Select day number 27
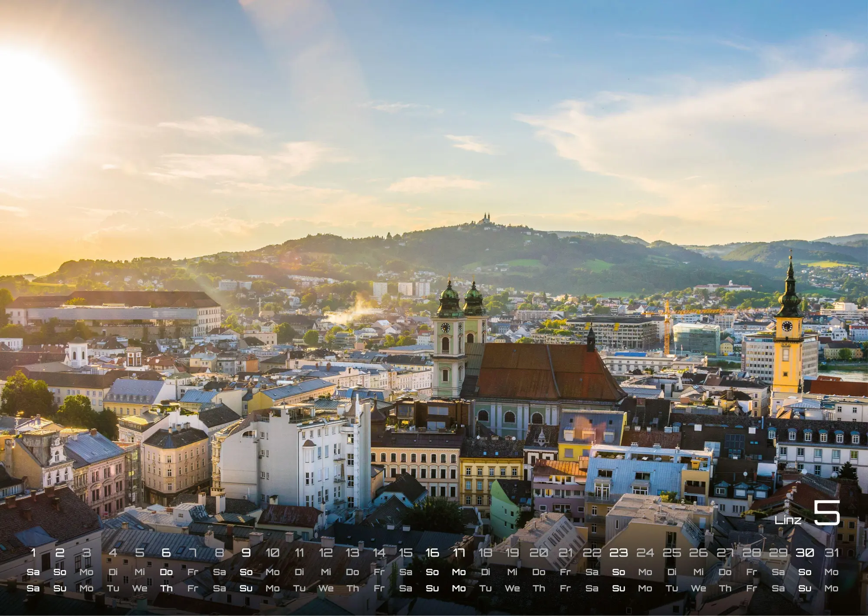Screen dimensions: 868x616 (725, 553)
